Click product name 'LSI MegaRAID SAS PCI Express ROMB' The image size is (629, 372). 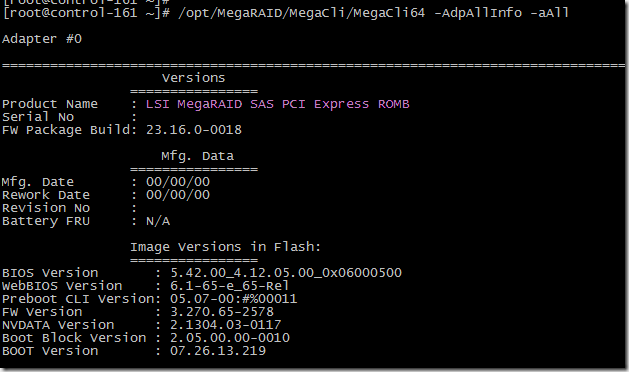278,104
